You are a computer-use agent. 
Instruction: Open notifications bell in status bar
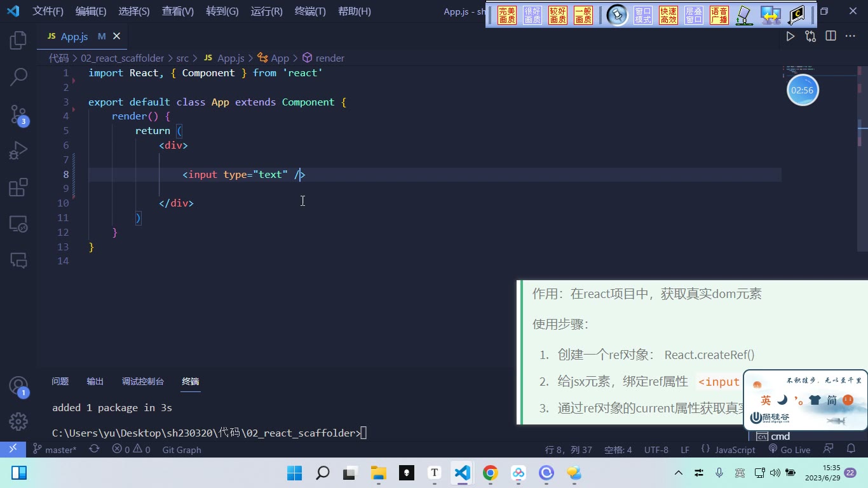click(x=851, y=449)
